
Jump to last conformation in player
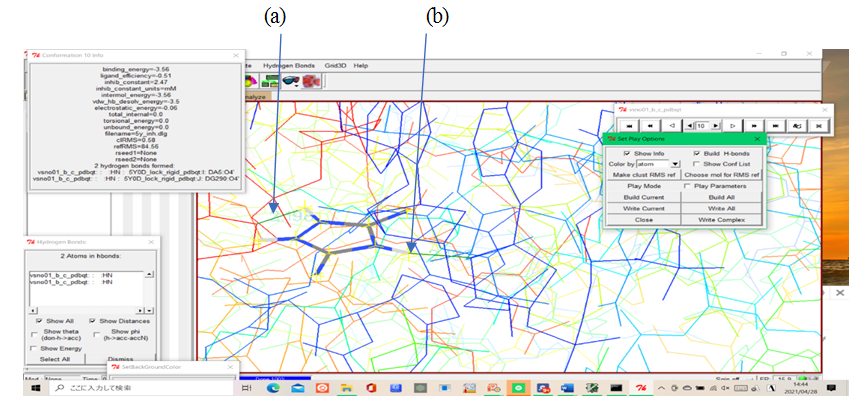[x=776, y=125]
